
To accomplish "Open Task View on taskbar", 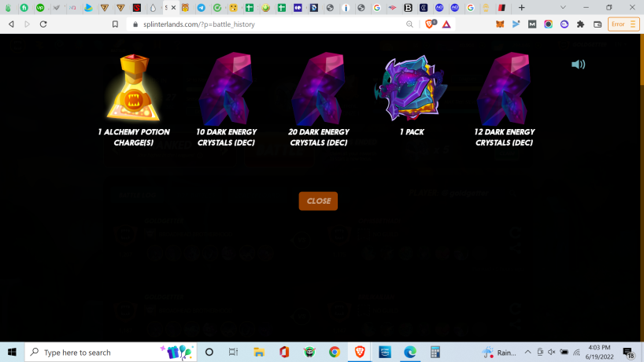I will (233, 352).
